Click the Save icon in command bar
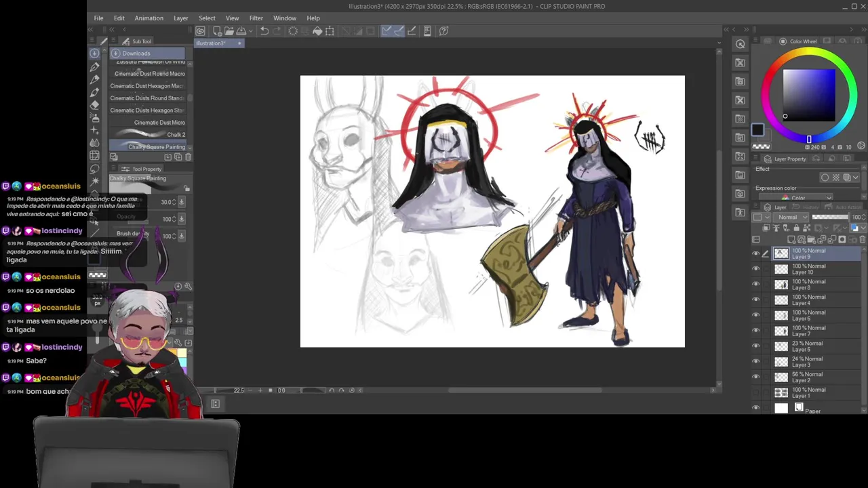Viewport: 868px width, 488px height. pos(241,30)
